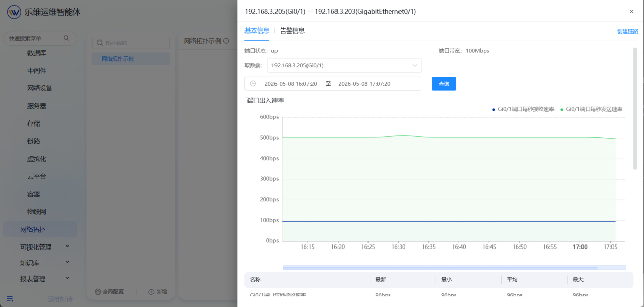The width and height of the screenshot is (644, 307).
Task: Open 服务器 in sidebar menu
Action: point(37,106)
